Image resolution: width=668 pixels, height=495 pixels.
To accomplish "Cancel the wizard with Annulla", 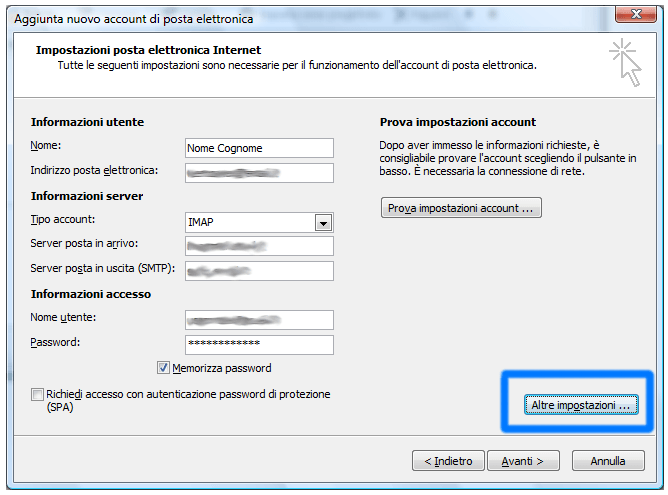I will [x=608, y=461].
